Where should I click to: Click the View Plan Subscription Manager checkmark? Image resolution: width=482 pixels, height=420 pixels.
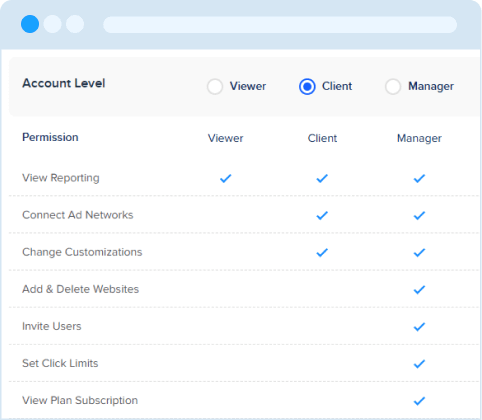(x=419, y=400)
